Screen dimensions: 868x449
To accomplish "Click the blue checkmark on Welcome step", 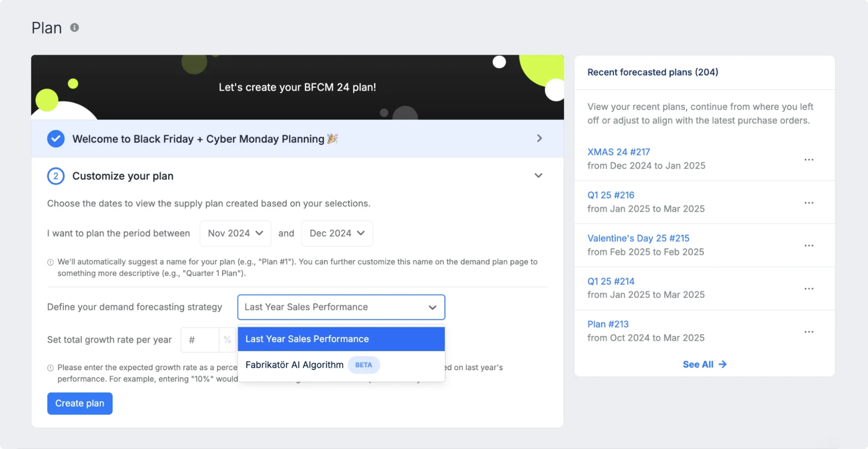I will [56, 139].
